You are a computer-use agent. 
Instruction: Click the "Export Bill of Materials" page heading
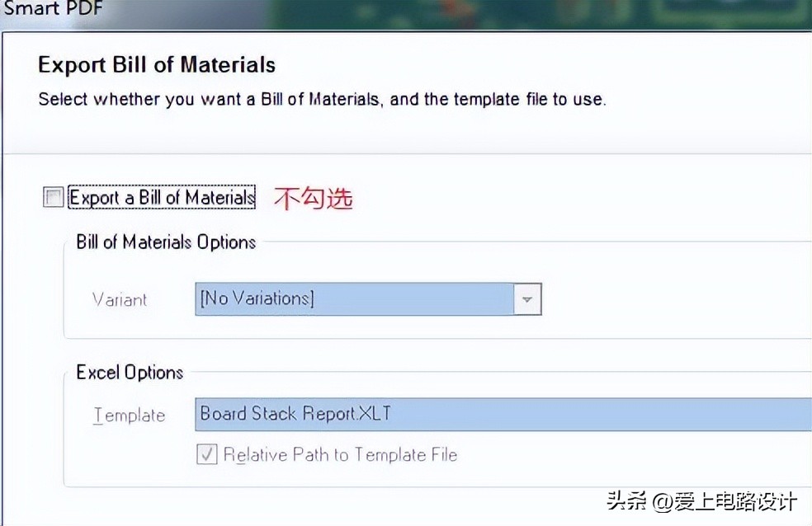(x=157, y=65)
